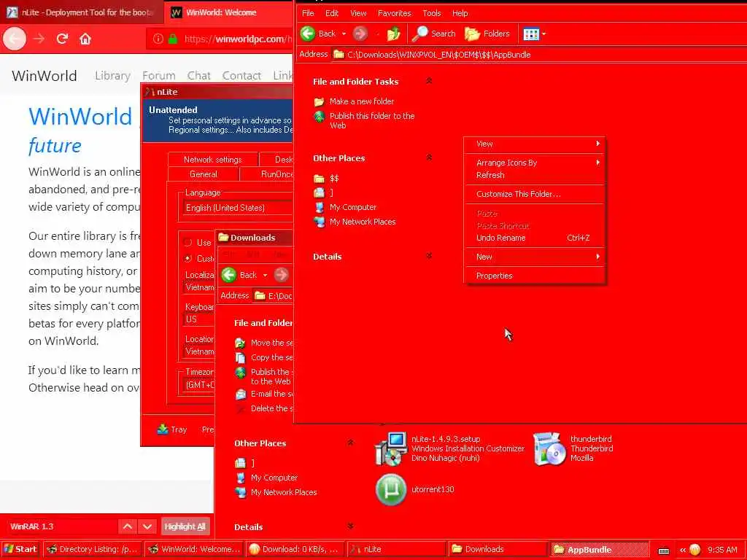Switch to nLite General tab
The height and width of the screenshot is (560, 747).
(204, 174)
